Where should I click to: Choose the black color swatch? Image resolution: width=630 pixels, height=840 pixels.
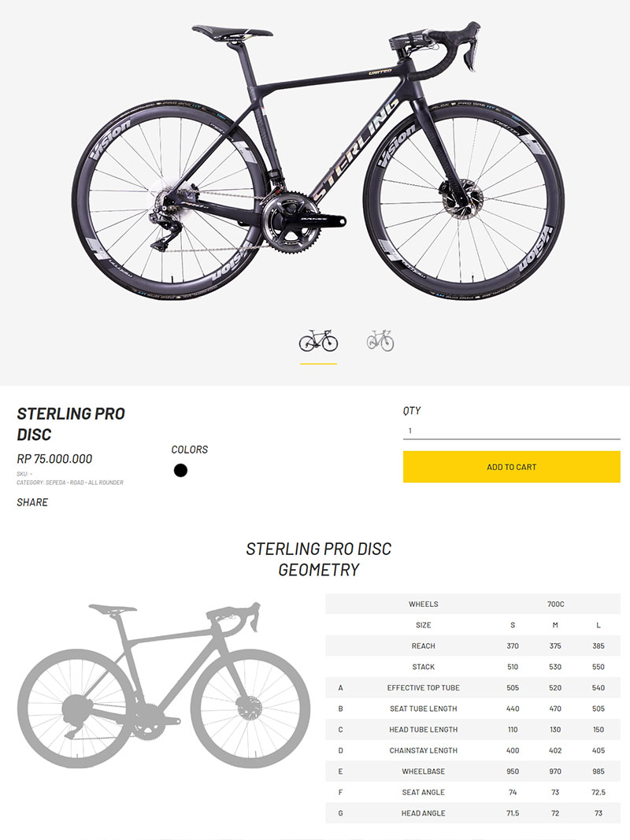point(180,471)
